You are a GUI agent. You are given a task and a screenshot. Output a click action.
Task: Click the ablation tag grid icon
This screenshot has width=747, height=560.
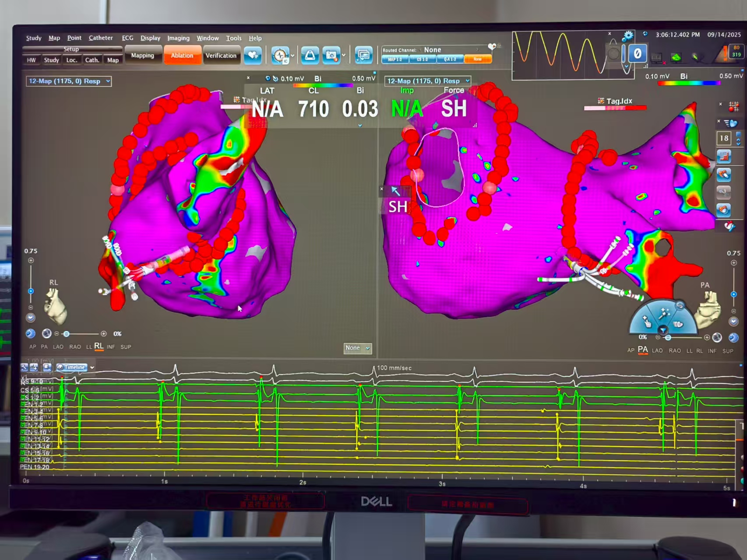point(733,106)
